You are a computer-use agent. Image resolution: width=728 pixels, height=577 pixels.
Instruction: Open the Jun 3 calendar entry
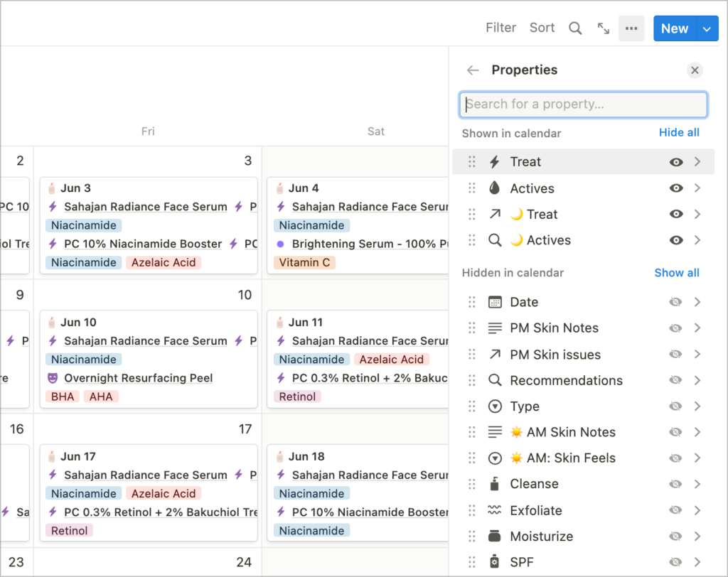click(x=149, y=225)
